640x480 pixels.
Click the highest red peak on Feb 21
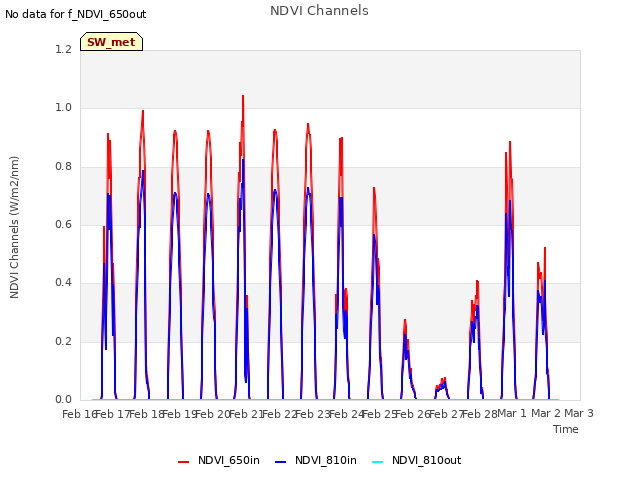coord(243,96)
